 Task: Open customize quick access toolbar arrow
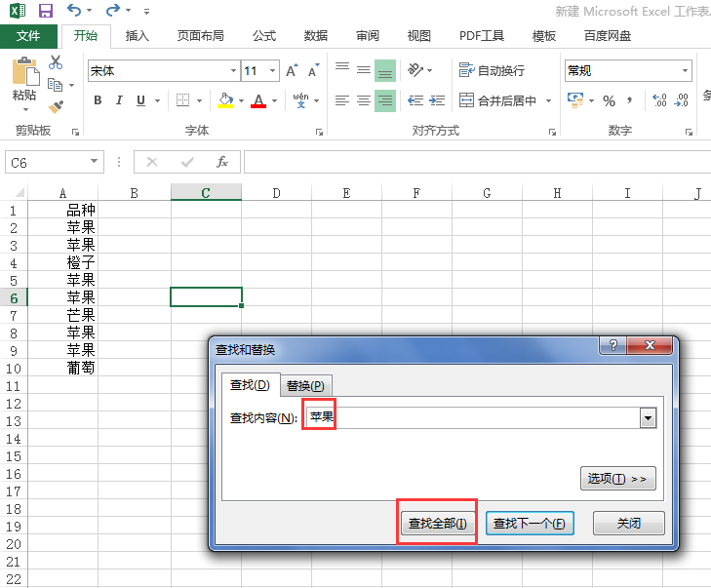(x=146, y=11)
